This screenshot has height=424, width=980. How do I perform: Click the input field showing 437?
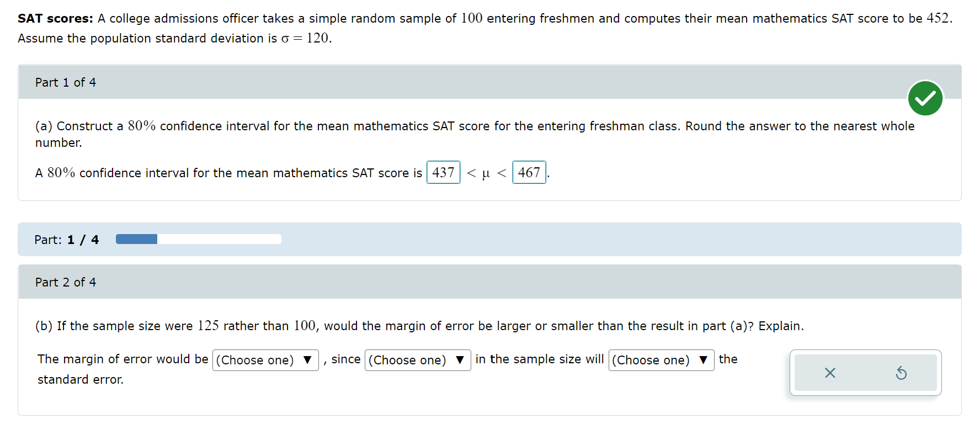point(443,172)
